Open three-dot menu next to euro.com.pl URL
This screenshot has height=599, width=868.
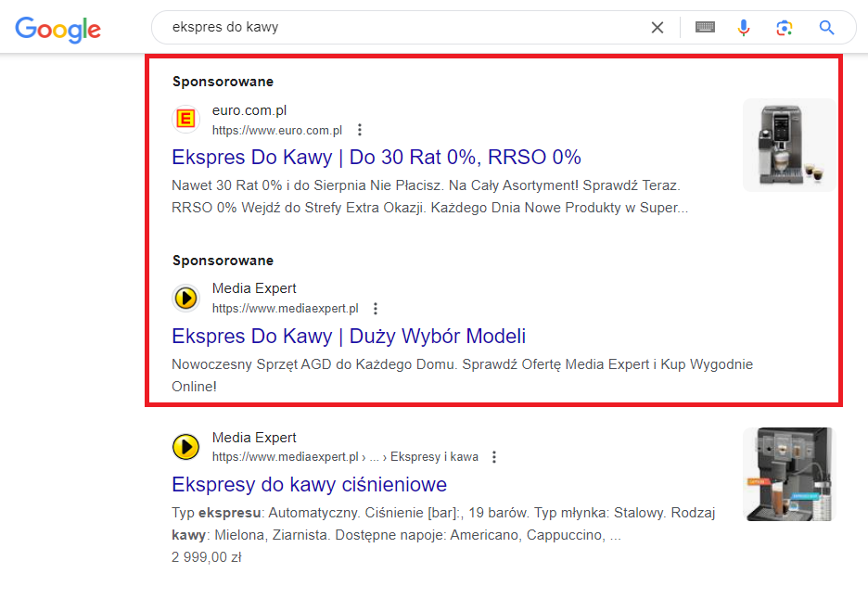tap(360, 130)
